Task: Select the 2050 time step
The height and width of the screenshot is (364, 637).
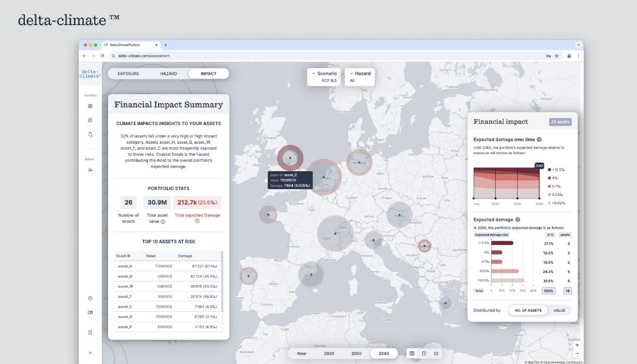Action: click(x=356, y=354)
